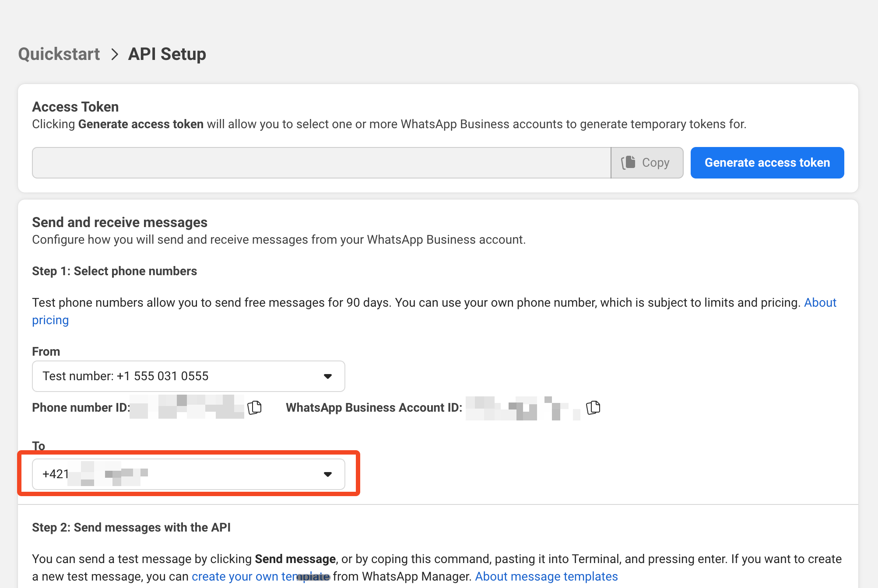This screenshot has height=588, width=878.
Task: Open the To recipient number dropdown
Action: click(188, 474)
